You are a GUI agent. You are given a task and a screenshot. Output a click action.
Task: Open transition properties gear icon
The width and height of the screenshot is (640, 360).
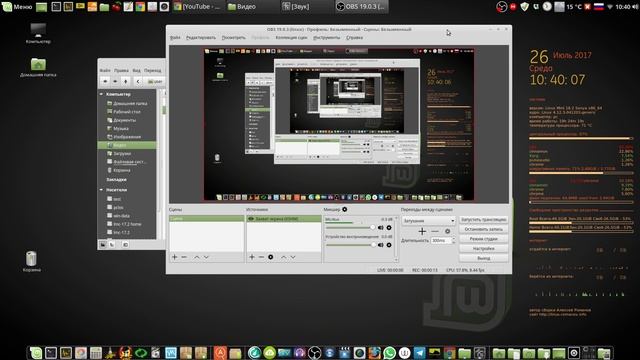click(x=448, y=231)
